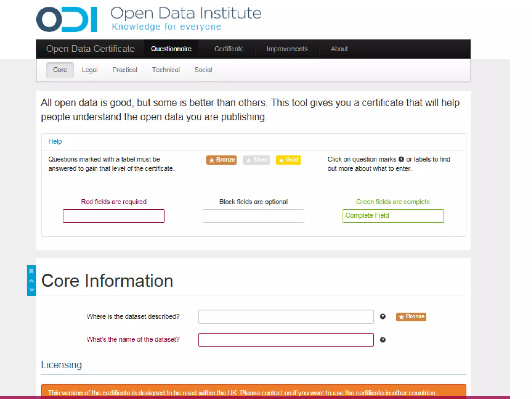Open the Improvements menu item

pos(287,49)
